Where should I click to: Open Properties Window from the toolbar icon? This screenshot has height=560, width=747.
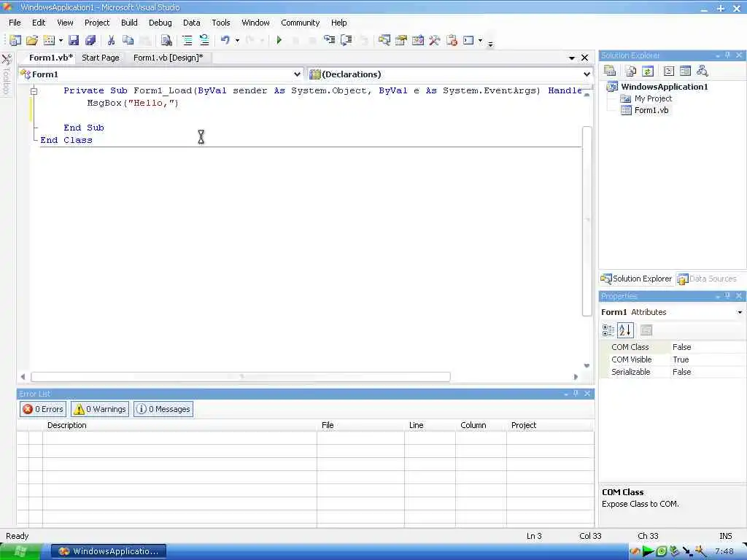[x=401, y=41]
